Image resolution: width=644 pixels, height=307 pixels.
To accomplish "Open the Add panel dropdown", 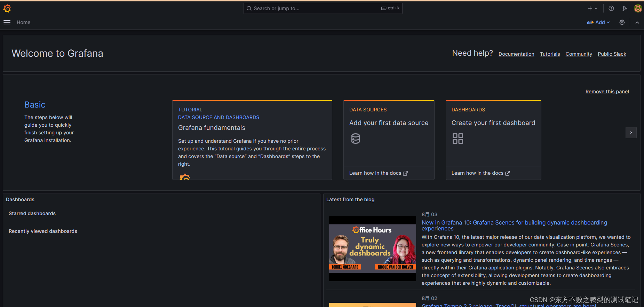I will [x=598, y=22].
